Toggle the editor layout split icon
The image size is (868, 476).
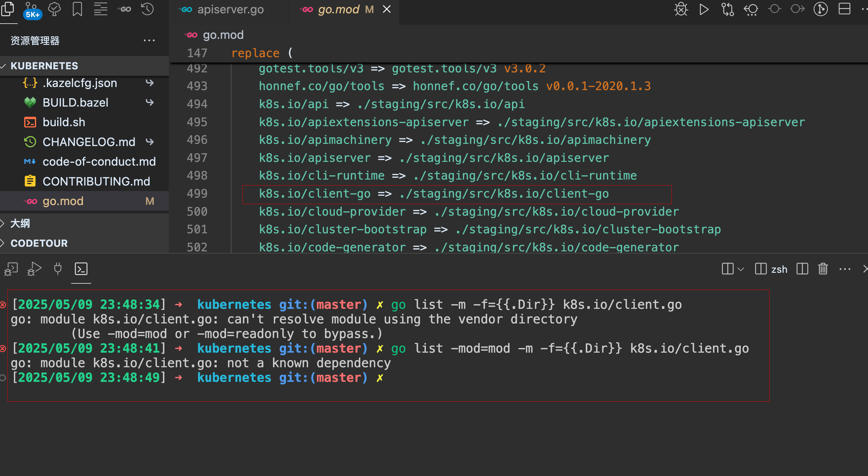[844, 9]
